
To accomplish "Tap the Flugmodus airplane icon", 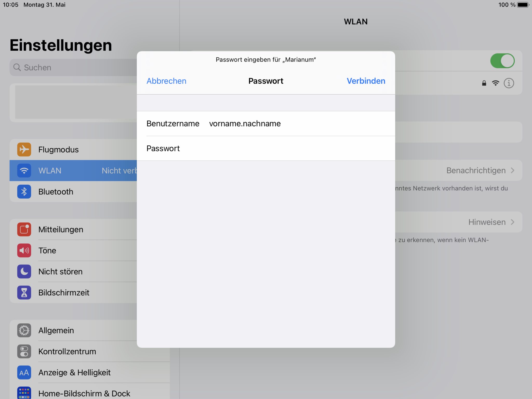I will point(24,149).
